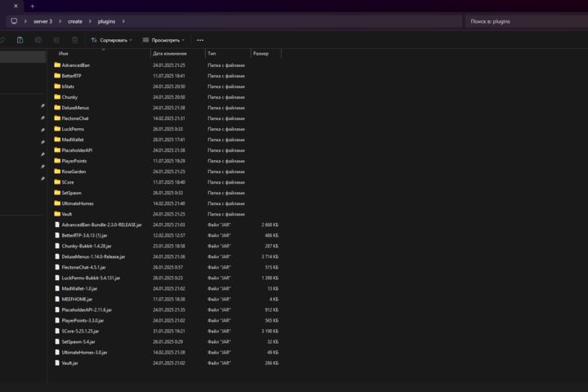Expand the chevron after the monitor icon
Screen dimensions: 588x392
(25, 21)
